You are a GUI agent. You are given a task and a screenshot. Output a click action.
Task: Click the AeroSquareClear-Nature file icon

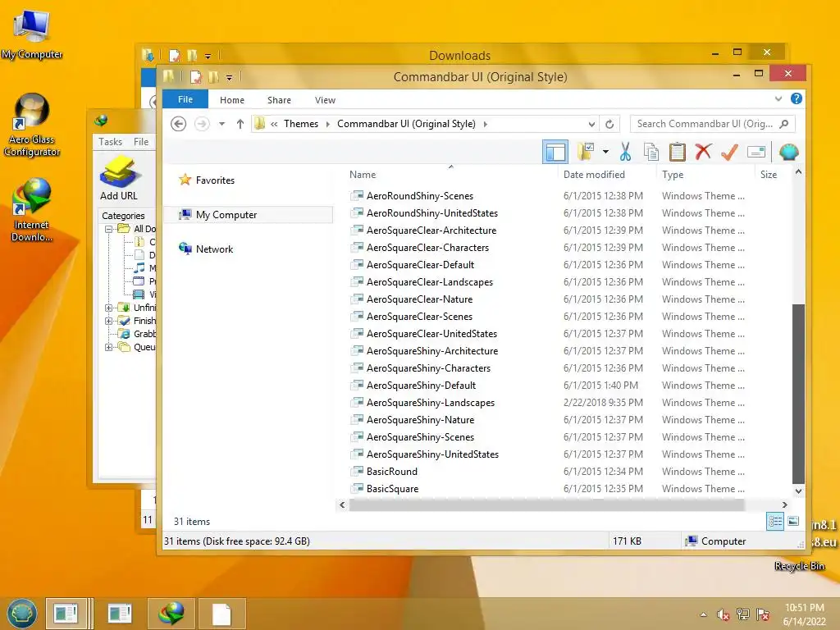point(356,299)
